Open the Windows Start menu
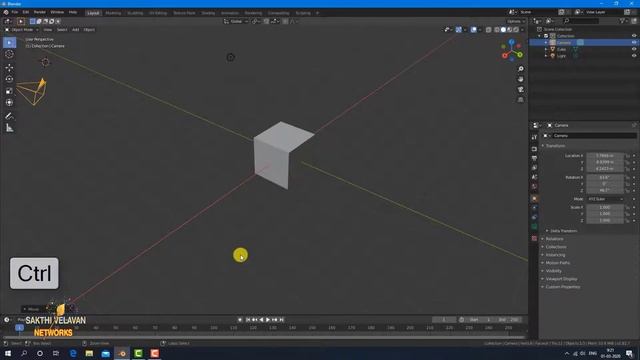This screenshot has width=640, height=360. [8, 353]
